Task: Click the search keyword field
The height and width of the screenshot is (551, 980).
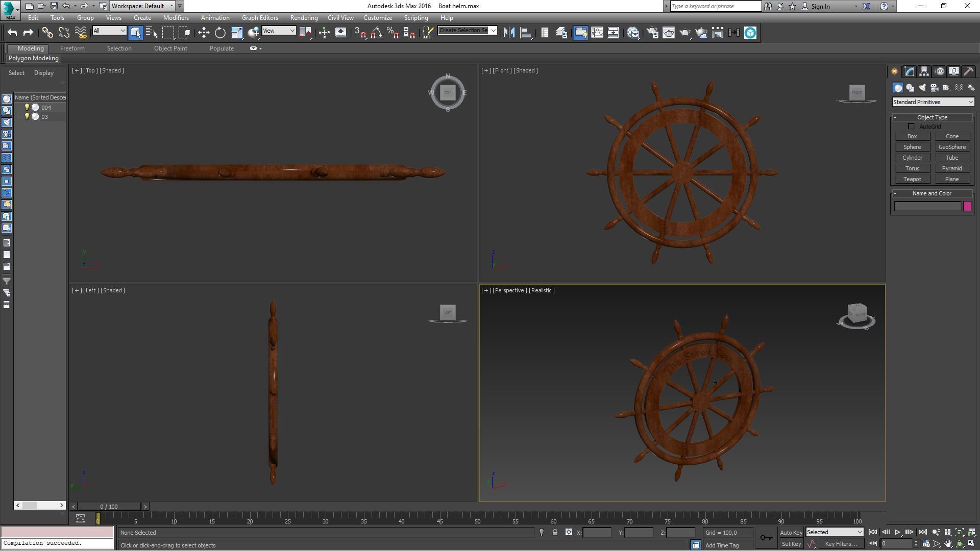Action: [716, 6]
